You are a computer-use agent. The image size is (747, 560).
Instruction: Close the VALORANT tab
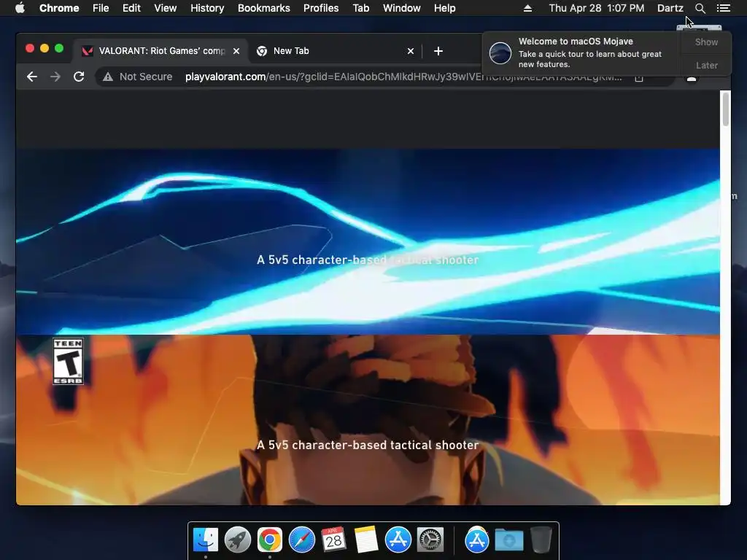[x=236, y=51]
